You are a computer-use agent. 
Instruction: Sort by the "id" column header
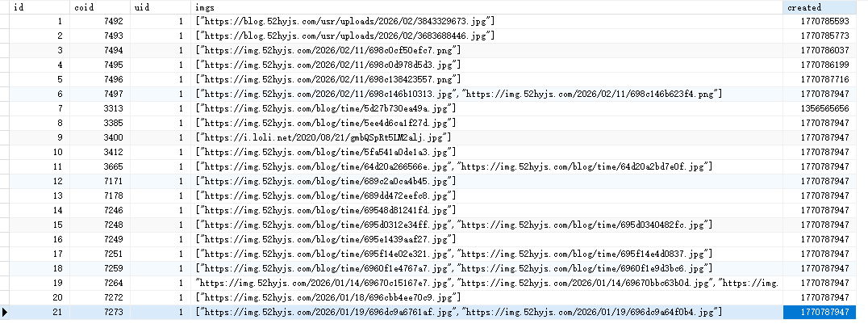click(x=39, y=6)
